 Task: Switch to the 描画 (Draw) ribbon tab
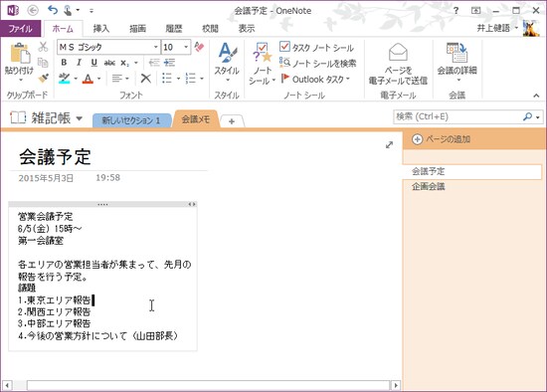click(x=138, y=28)
